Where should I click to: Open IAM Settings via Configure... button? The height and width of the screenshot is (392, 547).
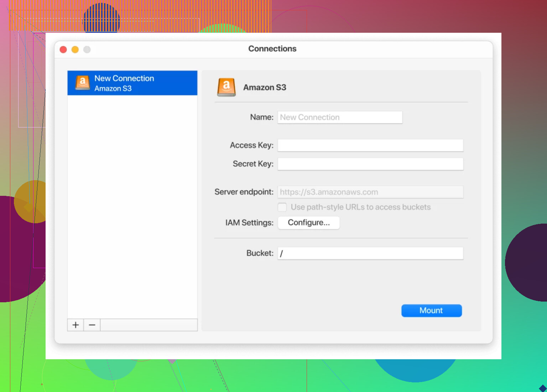click(308, 223)
